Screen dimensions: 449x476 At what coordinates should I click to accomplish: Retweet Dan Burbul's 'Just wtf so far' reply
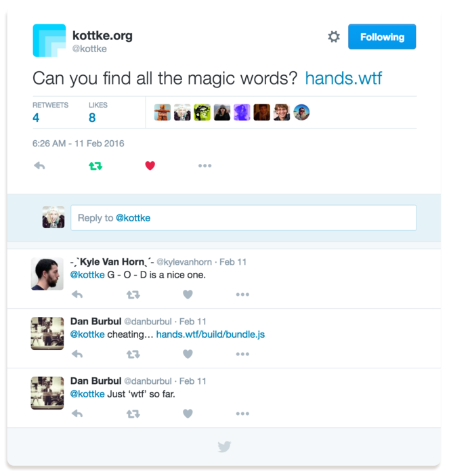[133, 414]
